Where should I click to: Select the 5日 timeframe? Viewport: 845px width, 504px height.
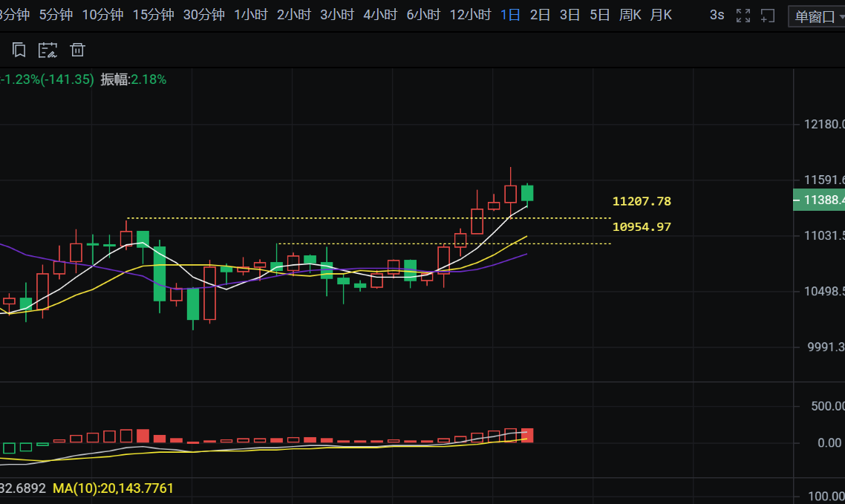click(599, 15)
